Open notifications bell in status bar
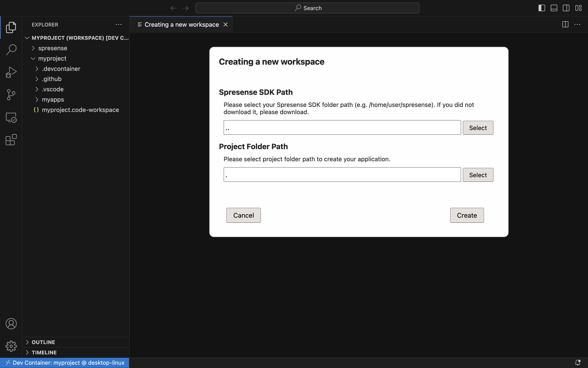Screen dimensions: 588x368 (x=578, y=363)
